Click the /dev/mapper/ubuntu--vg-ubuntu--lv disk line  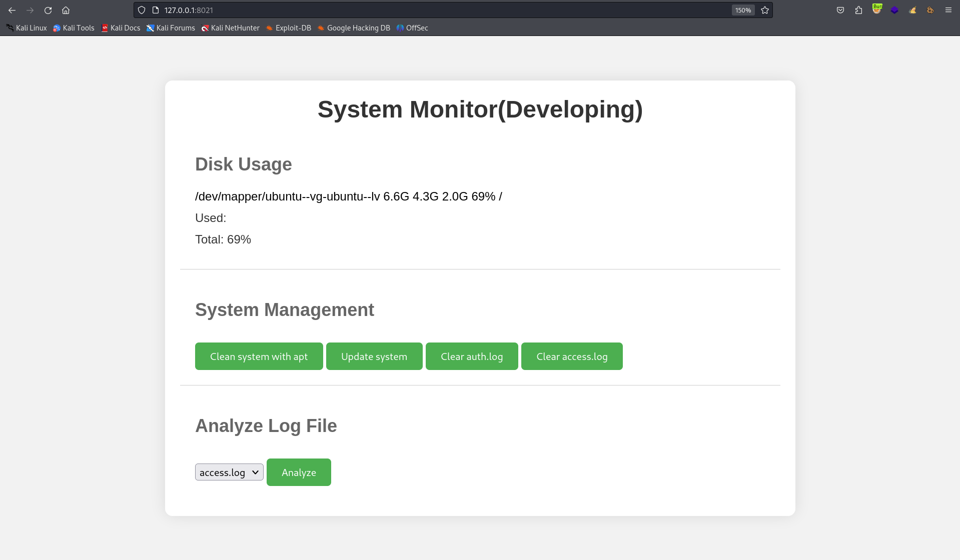pyautogui.click(x=349, y=196)
